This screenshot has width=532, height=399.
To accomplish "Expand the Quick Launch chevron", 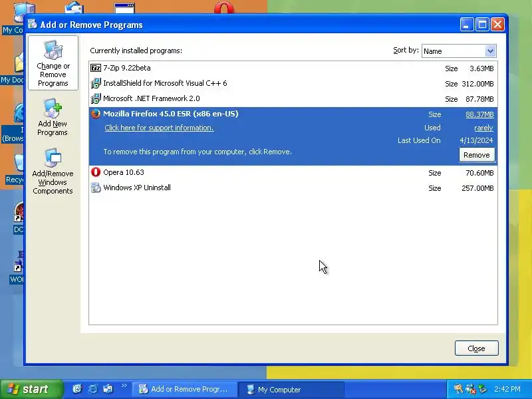I will [124, 386].
